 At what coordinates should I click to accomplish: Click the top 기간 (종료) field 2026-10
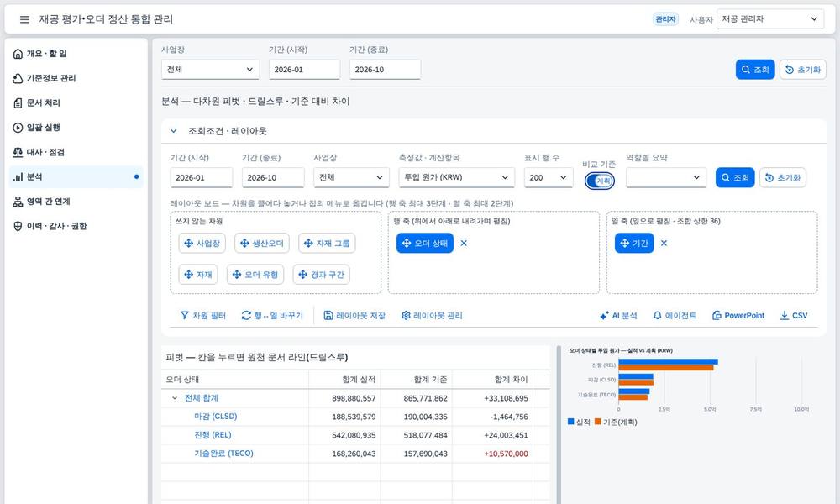tap(385, 70)
